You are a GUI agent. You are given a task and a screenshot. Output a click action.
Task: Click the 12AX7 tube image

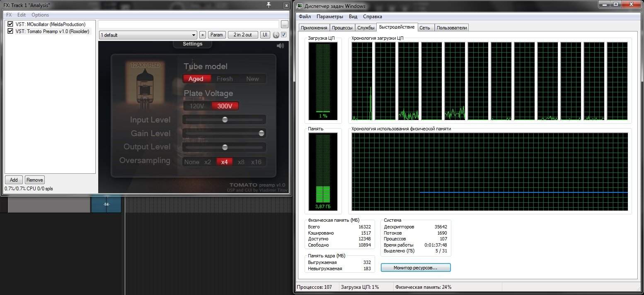click(x=145, y=85)
